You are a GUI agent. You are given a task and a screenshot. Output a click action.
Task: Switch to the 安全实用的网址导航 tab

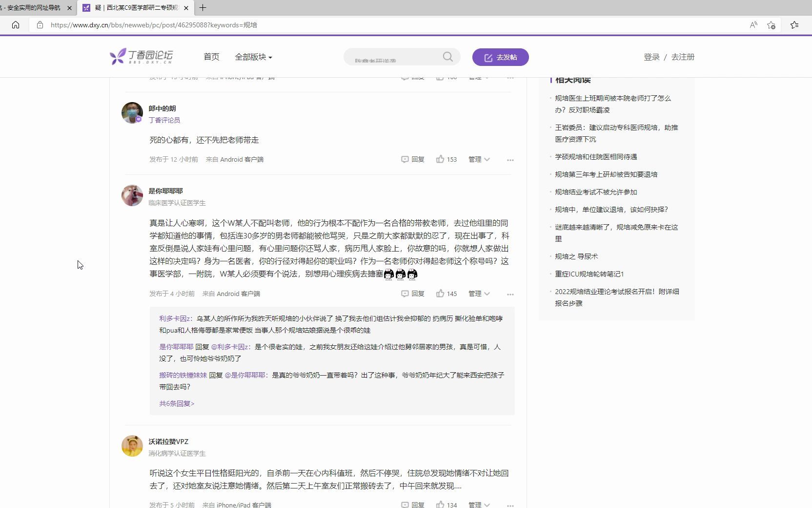click(32, 8)
